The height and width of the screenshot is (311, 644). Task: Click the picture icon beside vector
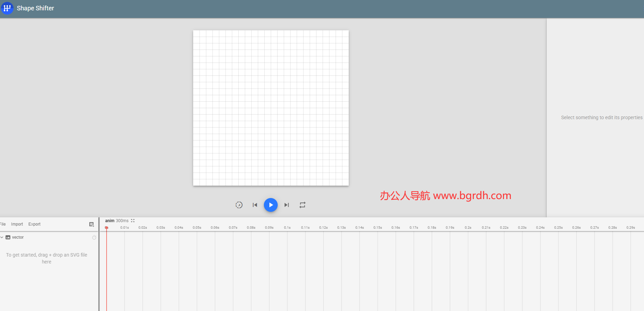pyautogui.click(x=8, y=237)
